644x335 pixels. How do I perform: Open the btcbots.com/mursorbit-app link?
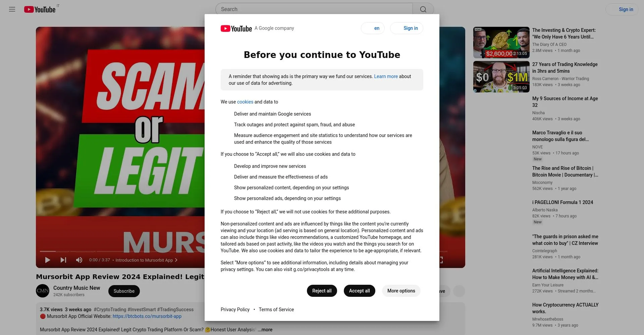tap(147, 316)
